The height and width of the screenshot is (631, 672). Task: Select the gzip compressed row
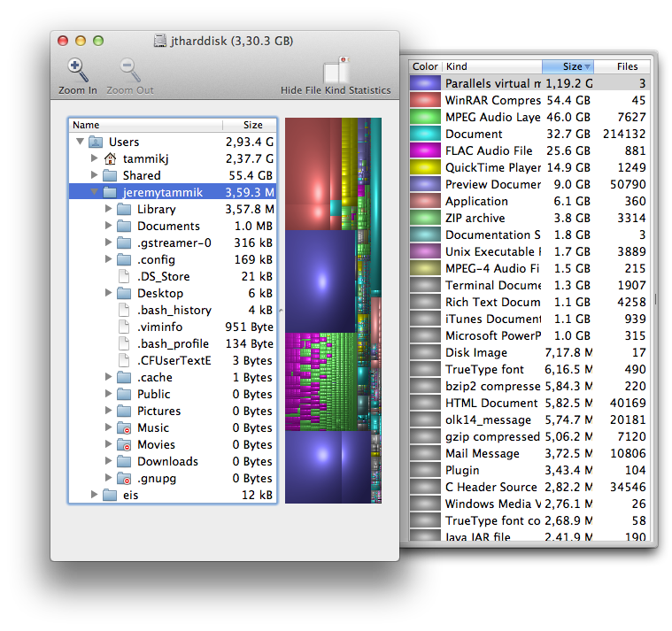[529, 436]
